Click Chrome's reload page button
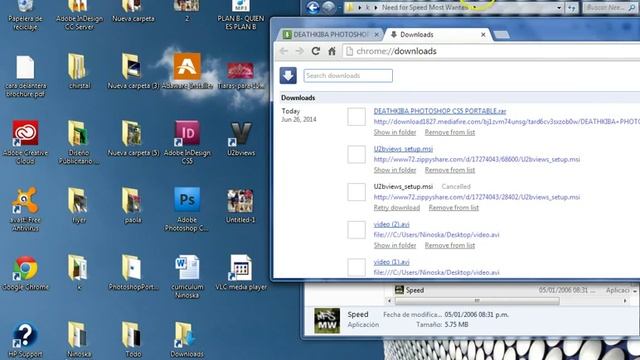 (x=316, y=51)
